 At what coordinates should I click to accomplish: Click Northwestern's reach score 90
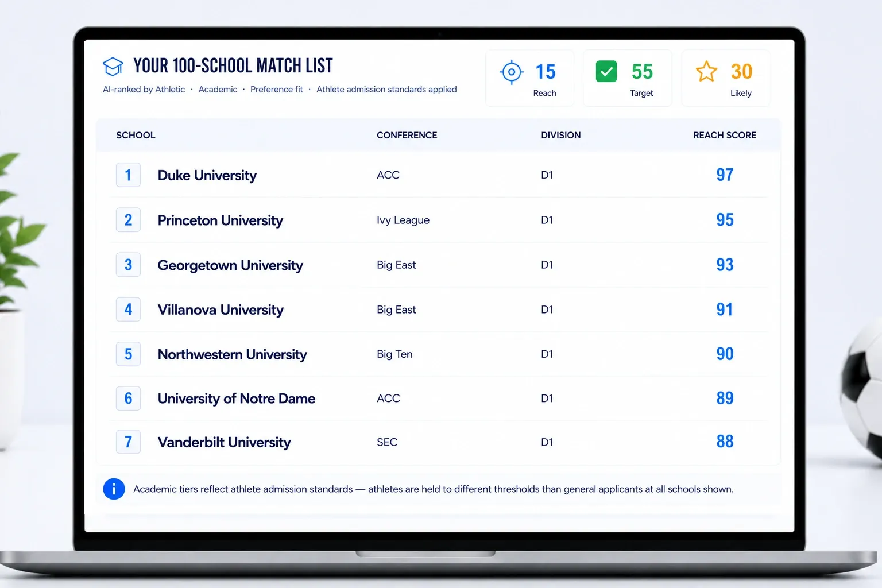pos(725,354)
